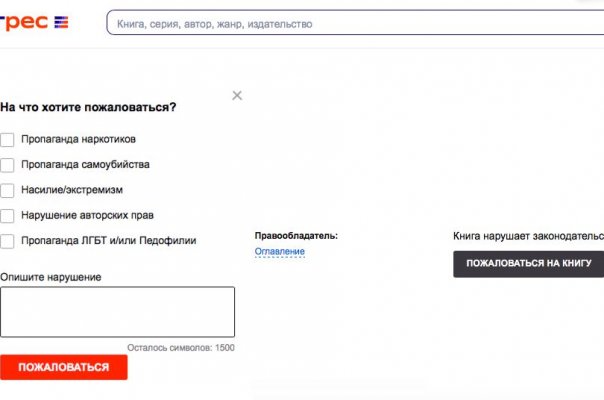Click the Нарушение авторских прав label text
The width and height of the screenshot is (604, 400).
[x=87, y=215]
